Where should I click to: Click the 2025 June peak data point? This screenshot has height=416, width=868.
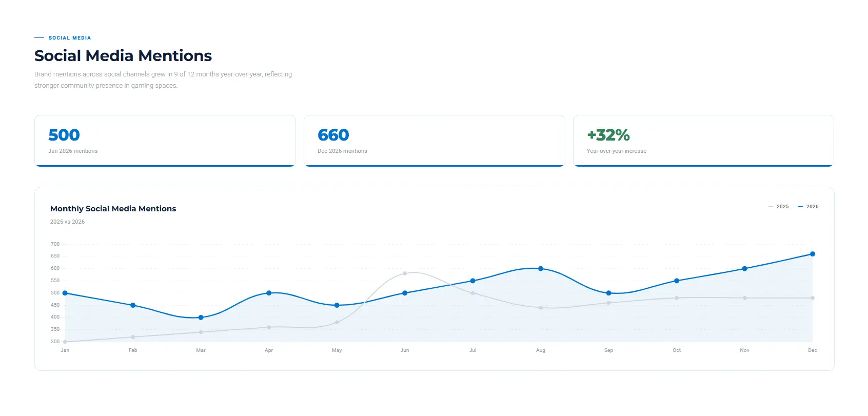point(405,273)
